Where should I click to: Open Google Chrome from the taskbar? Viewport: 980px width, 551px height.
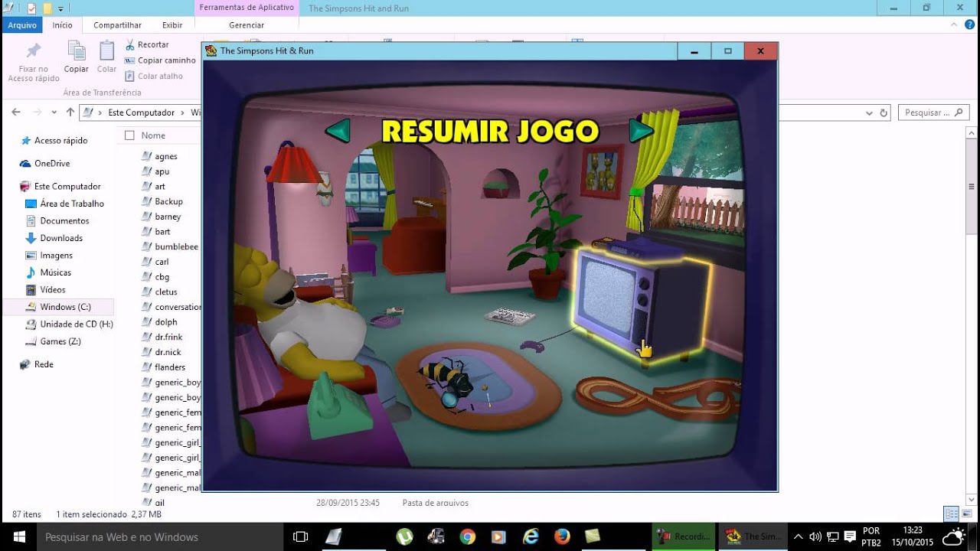pos(467,536)
